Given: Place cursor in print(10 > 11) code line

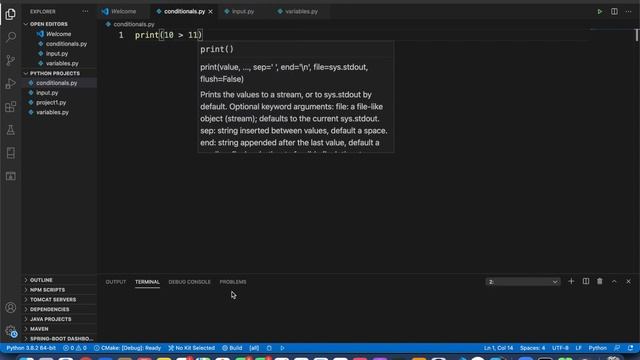Looking at the screenshot, I should pos(168,35).
